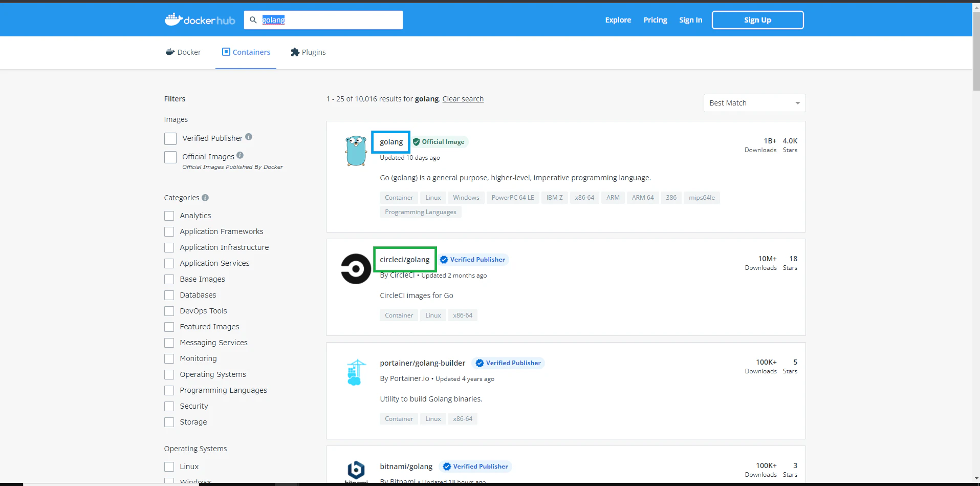Check the Featured Images category
This screenshot has width=980, height=486.
[x=169, y=327]
